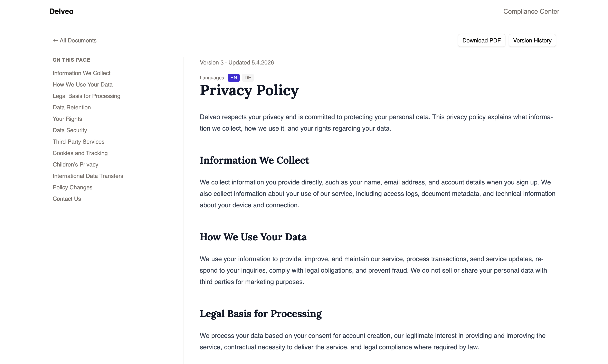Jump to Information We Collect section
608x364 pixels.
82,73
